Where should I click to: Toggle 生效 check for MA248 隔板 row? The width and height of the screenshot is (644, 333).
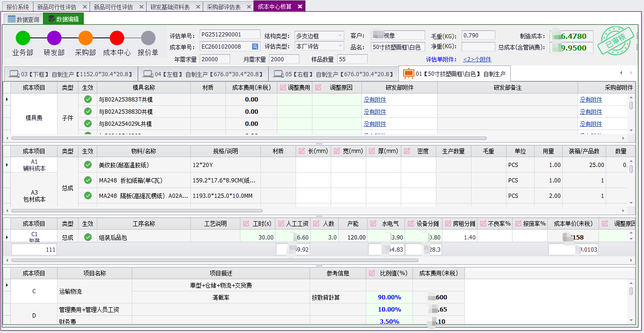click(x=87, y=195)
